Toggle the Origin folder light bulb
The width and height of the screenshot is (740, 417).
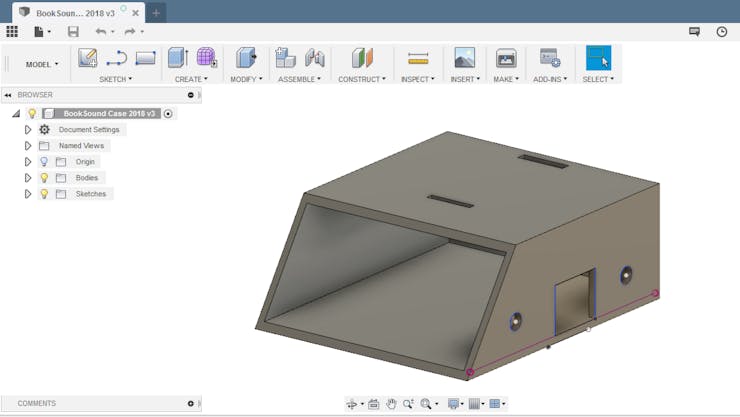click(x=44, y=162)
